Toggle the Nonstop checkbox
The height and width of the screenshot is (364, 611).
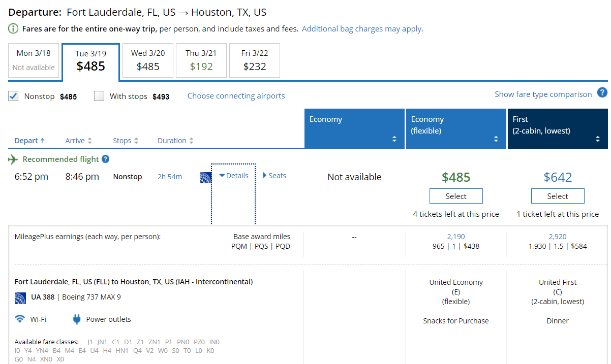13,96
